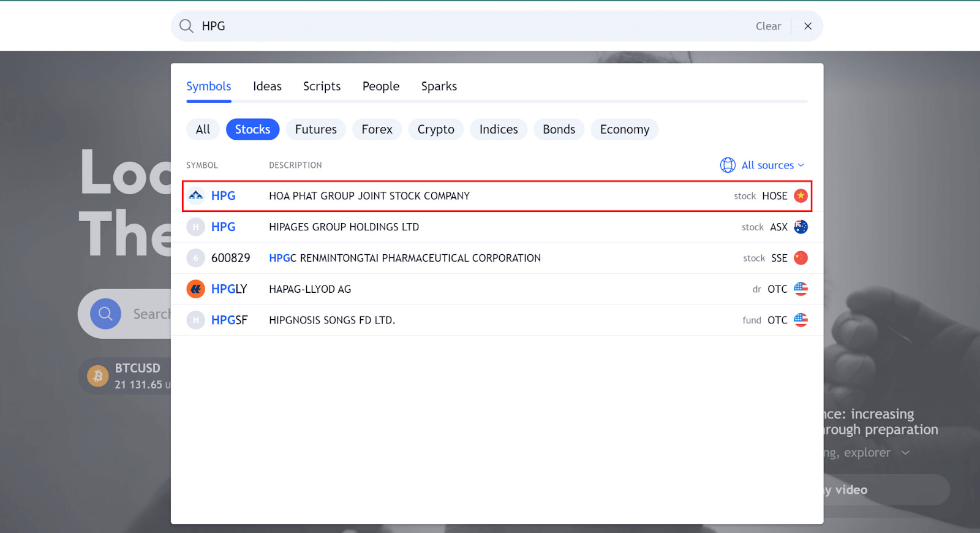Click the China flag icon for SSE
Image resolution: width=980 pixels, height=533 pixels.
801,258
